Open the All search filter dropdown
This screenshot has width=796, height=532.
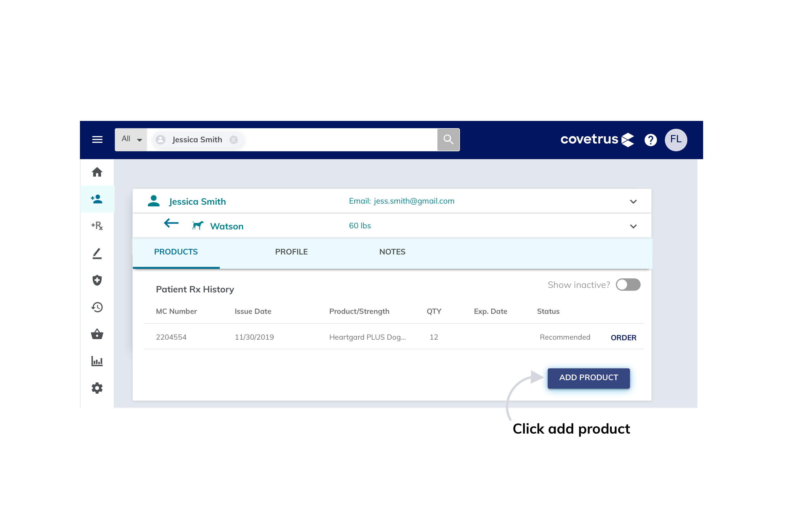[x=131, y=139]
